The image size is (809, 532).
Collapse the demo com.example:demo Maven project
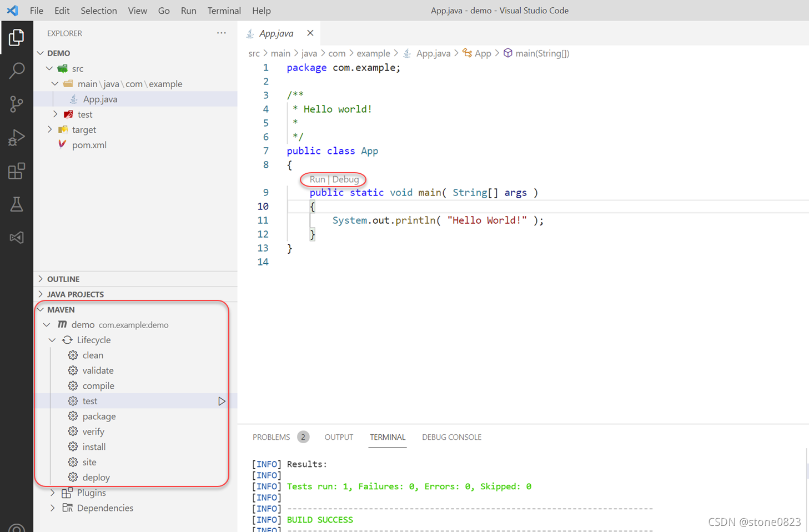click(x=47, y=324)
